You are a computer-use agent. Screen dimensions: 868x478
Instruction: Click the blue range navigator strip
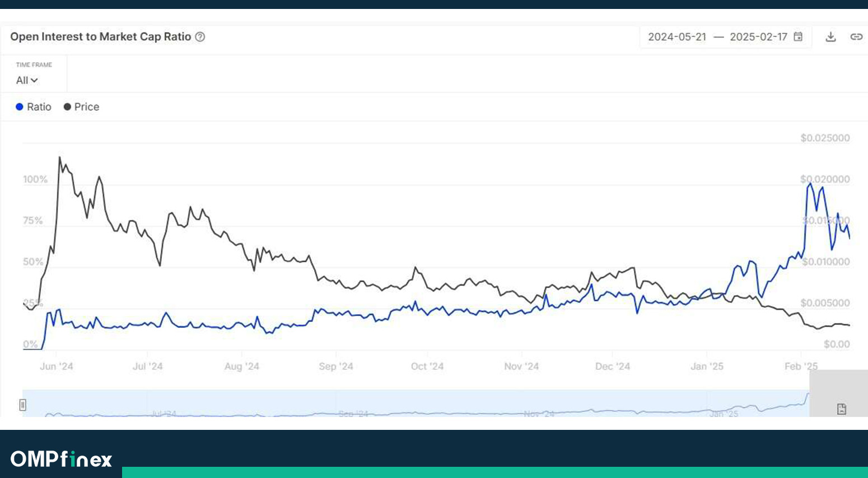pyautogui.click(x=414, y=403)
